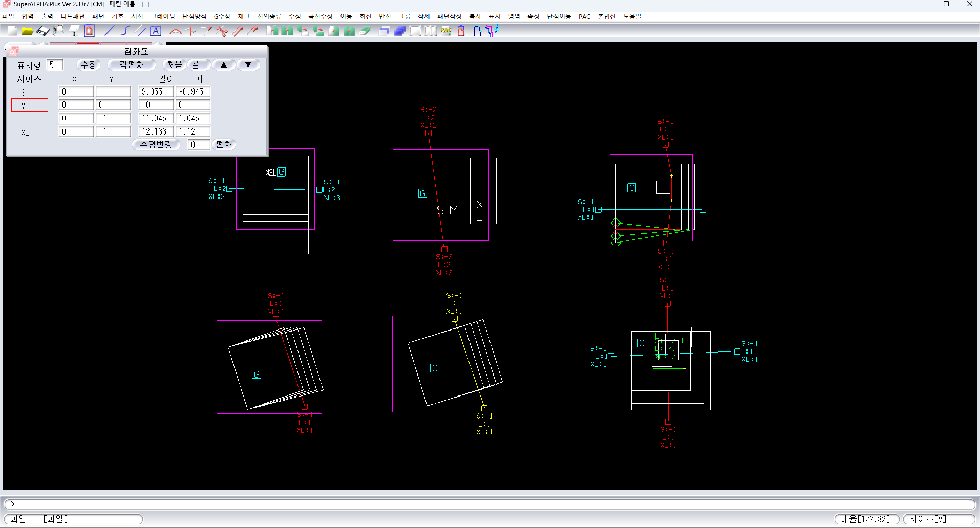Click the 각편차 button
980x528 pixels.
tap(132, 65)
